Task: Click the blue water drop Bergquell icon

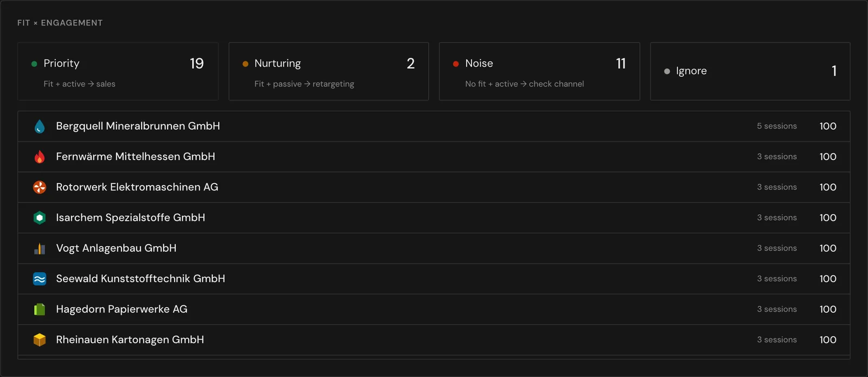Action: pyautogui.click(x=40, y=126)
